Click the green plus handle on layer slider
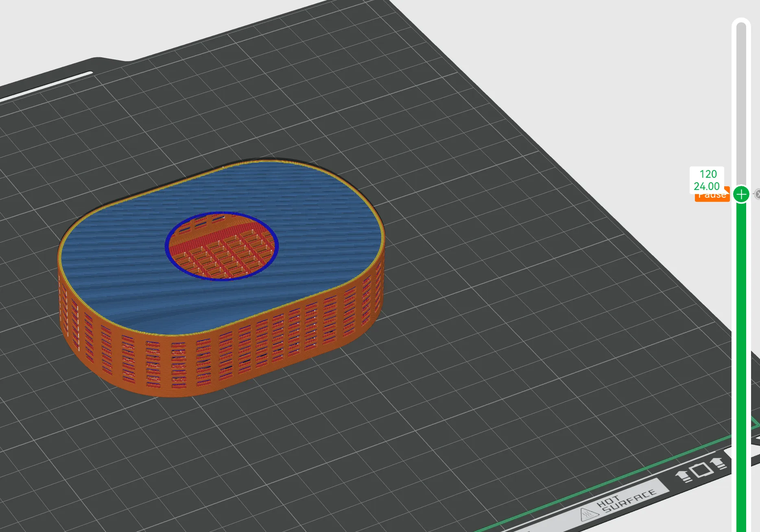 pos(741,194)
